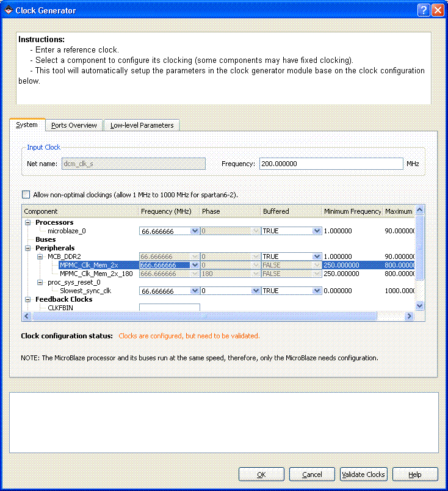Enable Allow non-optimal clockings checkbox
Viewport: 448px width, 491px height.
pyautogui.click(x=26, y=195)
